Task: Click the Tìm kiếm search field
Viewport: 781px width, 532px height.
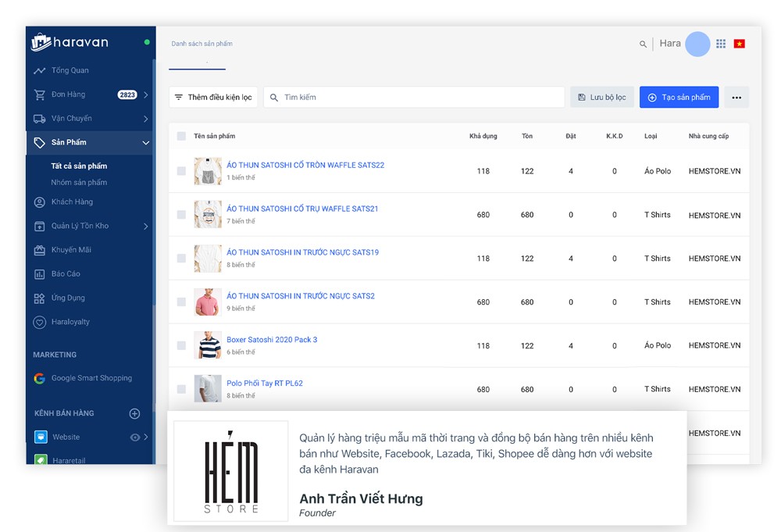Action: click(x=414, y=97)
